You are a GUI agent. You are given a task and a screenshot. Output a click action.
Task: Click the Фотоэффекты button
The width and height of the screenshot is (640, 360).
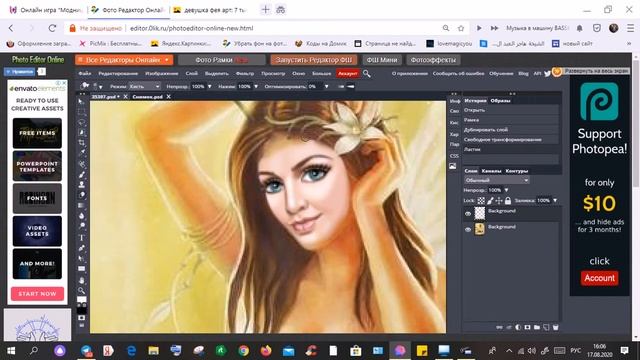tap(433, 60)
